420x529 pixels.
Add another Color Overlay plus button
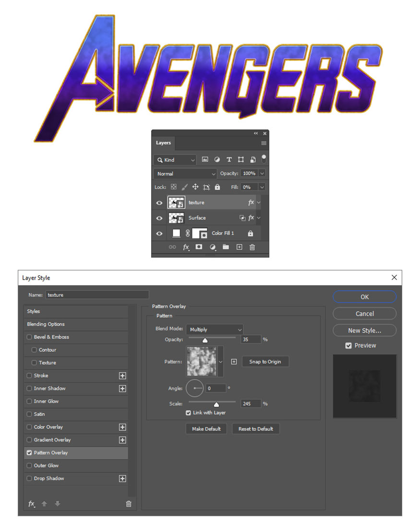coord(122,427)
